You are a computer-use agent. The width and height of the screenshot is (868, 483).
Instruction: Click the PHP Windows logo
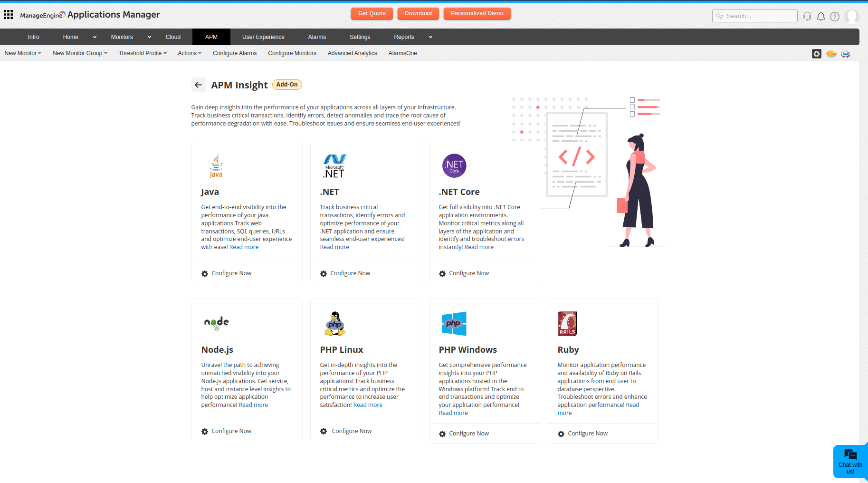(454, 324)
